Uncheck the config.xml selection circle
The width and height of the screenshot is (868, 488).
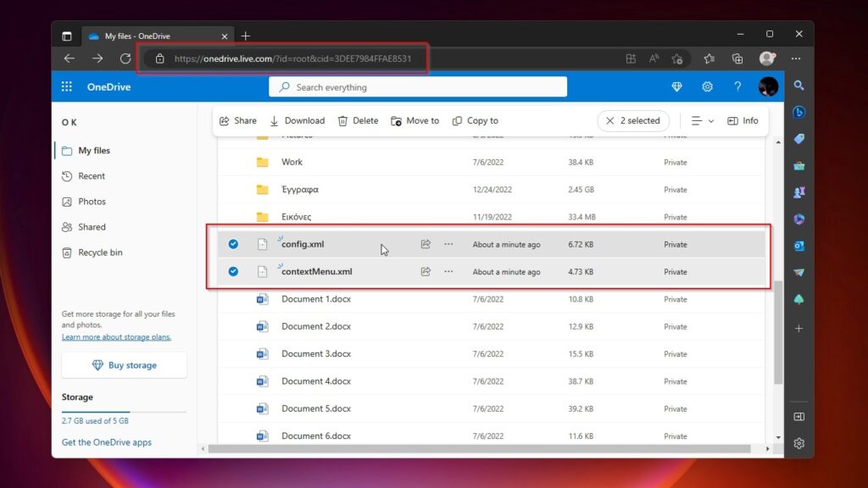233,244
